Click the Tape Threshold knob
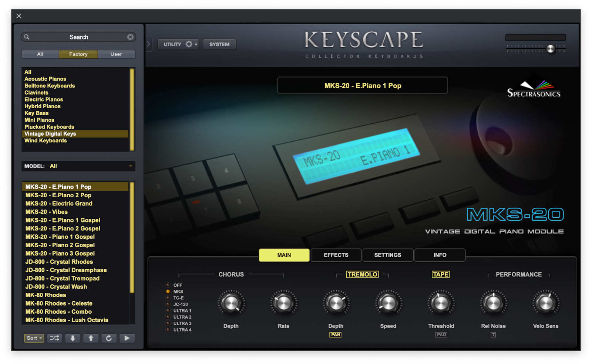 [441, 303]
